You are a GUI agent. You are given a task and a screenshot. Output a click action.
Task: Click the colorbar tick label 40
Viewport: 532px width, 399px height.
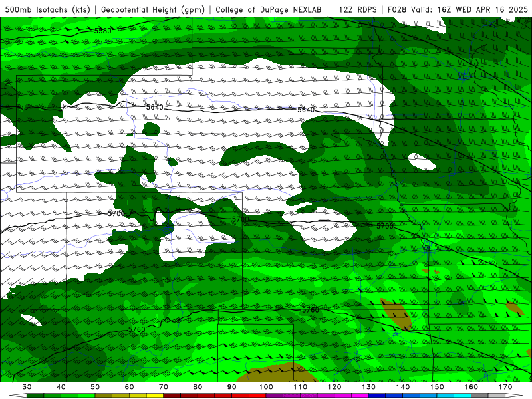(x=61, y=387)
